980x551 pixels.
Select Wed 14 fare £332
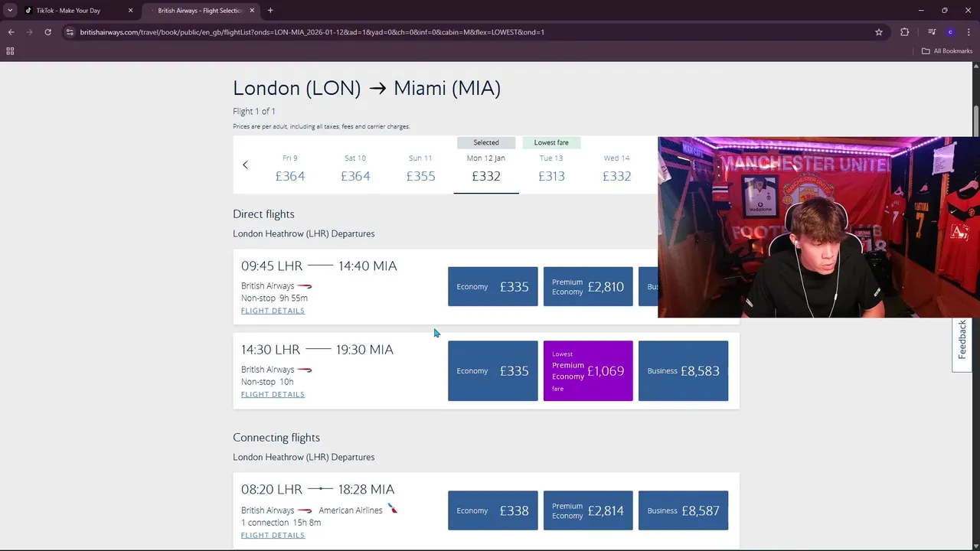616,168
